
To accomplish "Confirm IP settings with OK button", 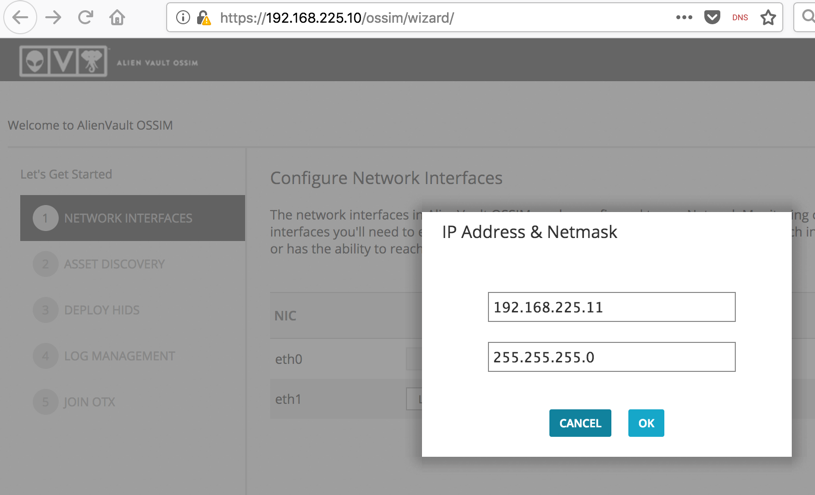I will 646,423.
